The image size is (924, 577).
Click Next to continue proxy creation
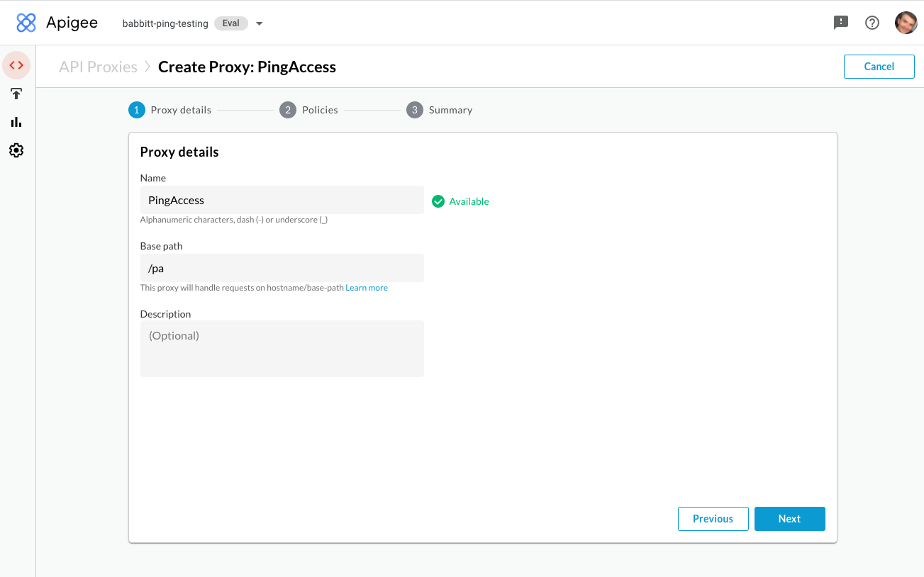pos(789,518)
